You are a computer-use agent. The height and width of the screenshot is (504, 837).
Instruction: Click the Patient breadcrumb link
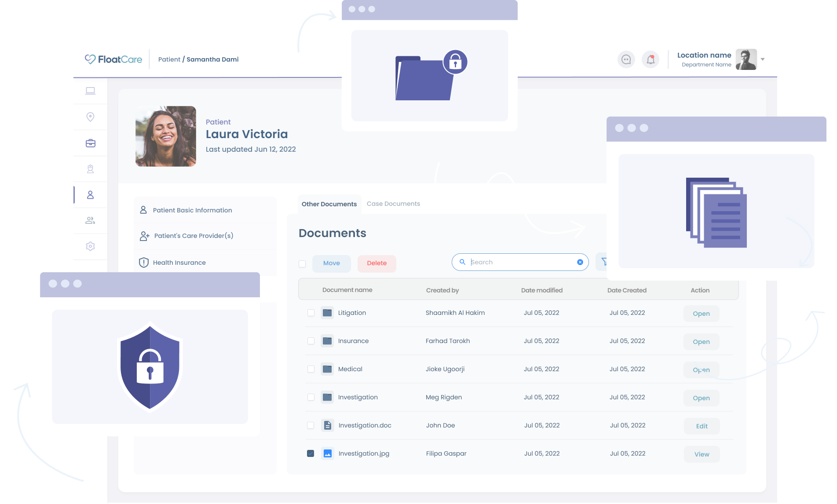169,59
